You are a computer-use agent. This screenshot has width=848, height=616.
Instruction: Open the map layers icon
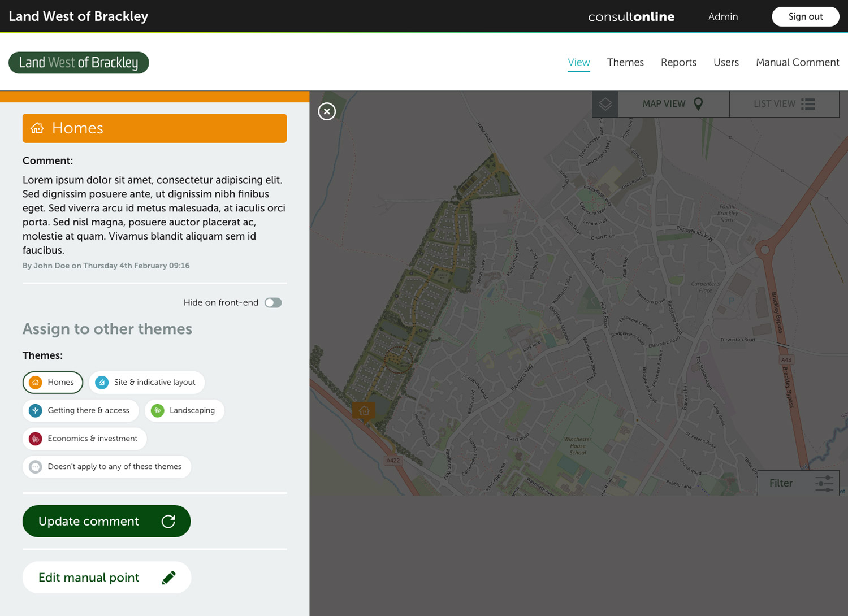(x=605, y=104)
